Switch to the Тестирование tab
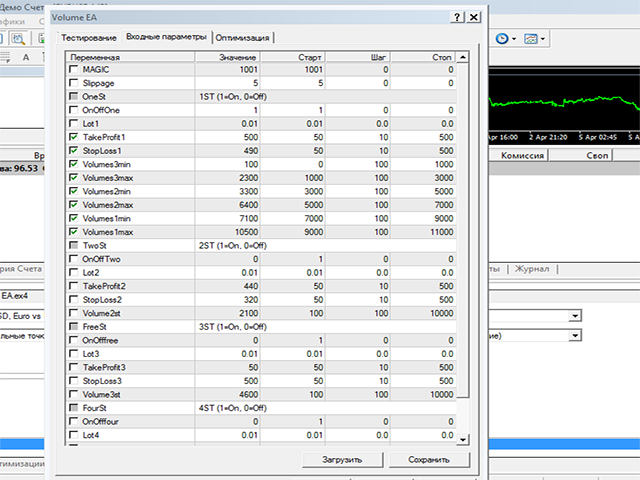The image size is (640, 480). pos(89,37)
